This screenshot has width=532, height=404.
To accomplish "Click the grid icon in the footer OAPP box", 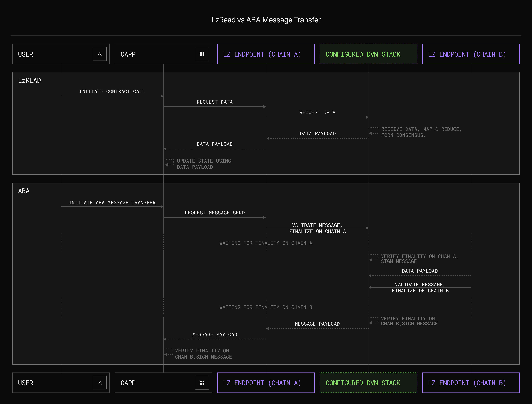I will pyautogui.click(x=202, y=383).
